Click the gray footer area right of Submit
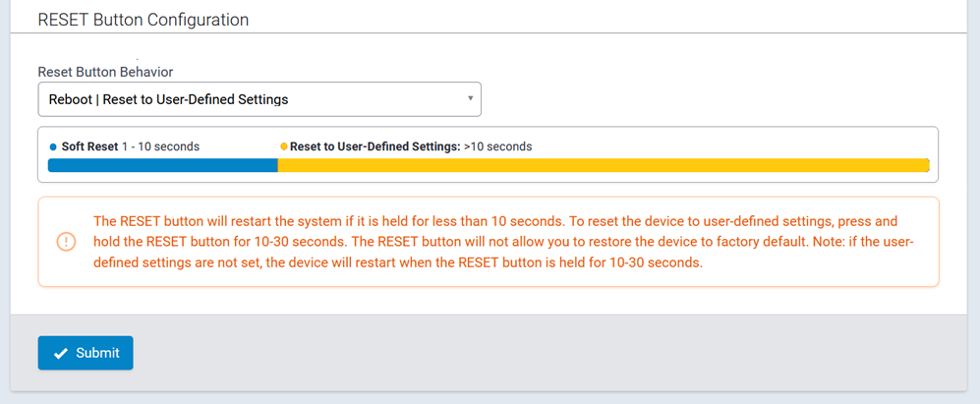 [x=550, y=353]
